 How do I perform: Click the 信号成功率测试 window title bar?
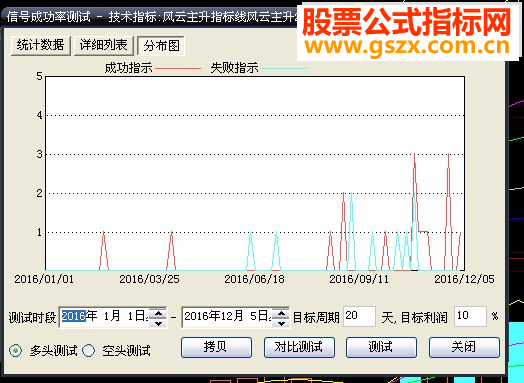click(150, 17)
